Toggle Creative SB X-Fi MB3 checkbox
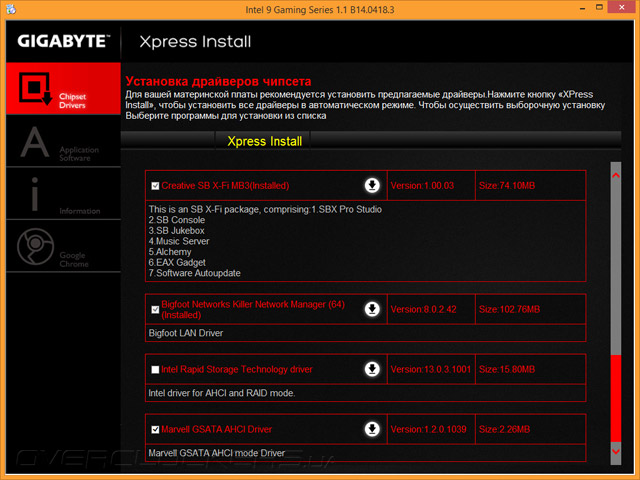The image size is (640, 480). coord(155,186)
